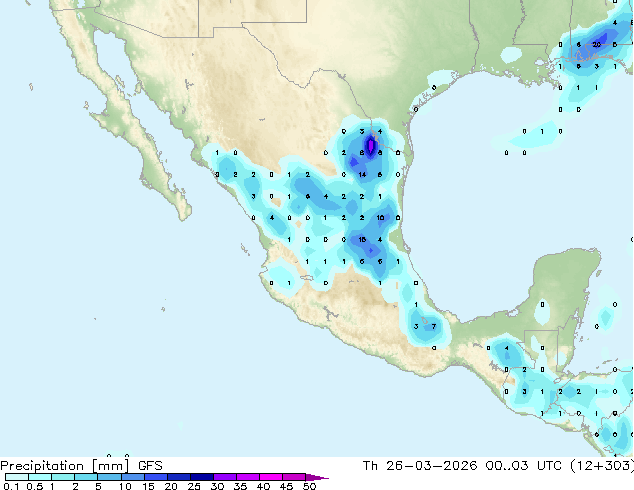Click the "45" legend scale label
The width and height of the screenshot is (634, 490).
(x=286, y=486)
